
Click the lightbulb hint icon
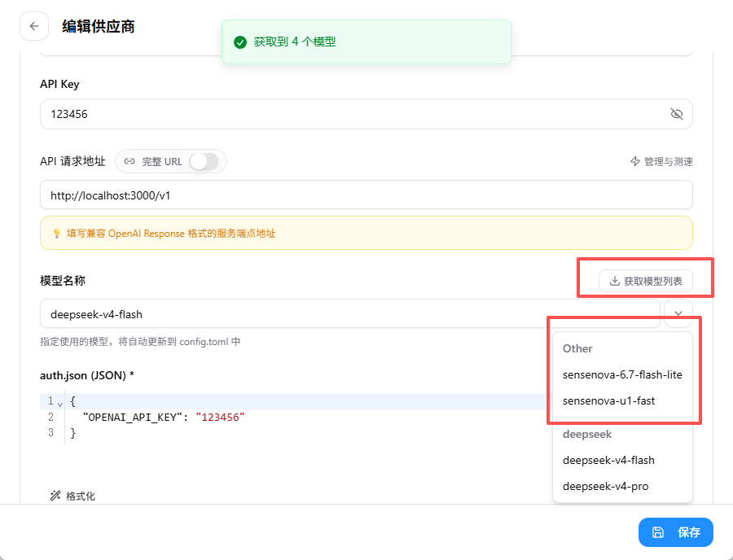point(56,233)
